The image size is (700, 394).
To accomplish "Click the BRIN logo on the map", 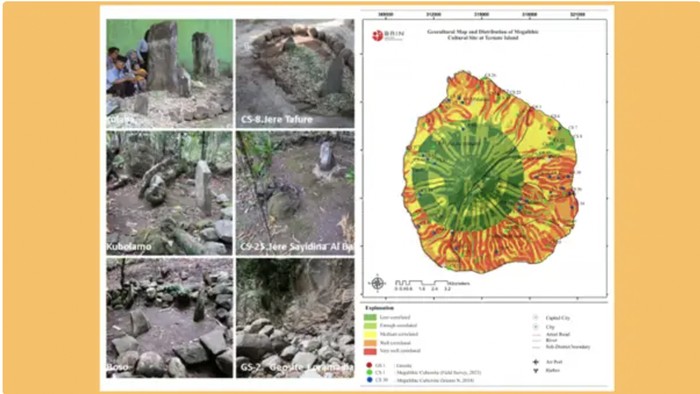I will coord(388,35).
